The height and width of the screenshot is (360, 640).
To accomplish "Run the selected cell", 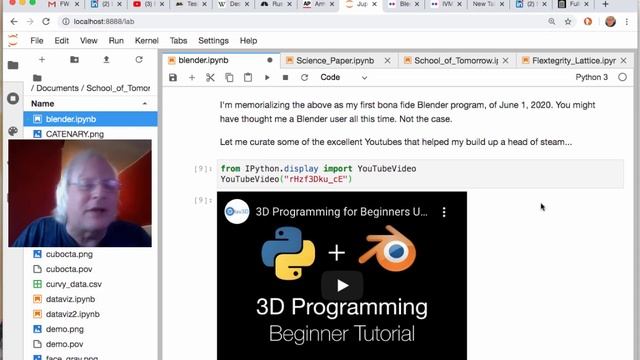I will coord(267,78).
